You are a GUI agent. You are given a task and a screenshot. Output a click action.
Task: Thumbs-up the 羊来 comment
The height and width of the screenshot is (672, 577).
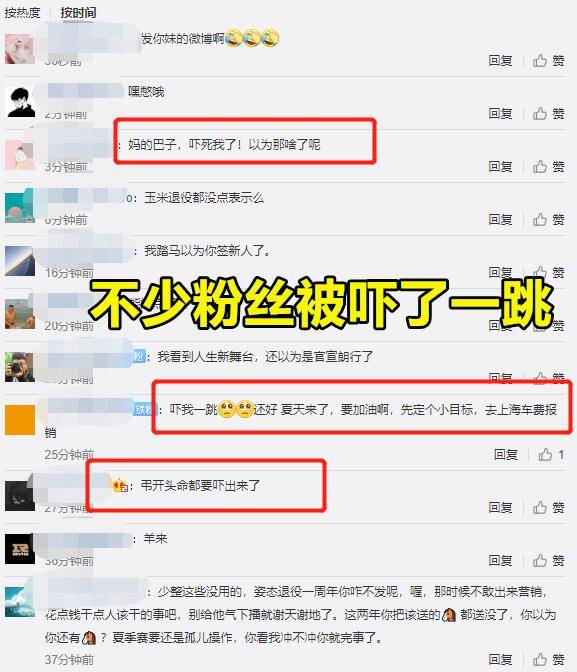[x=548, y=560]
